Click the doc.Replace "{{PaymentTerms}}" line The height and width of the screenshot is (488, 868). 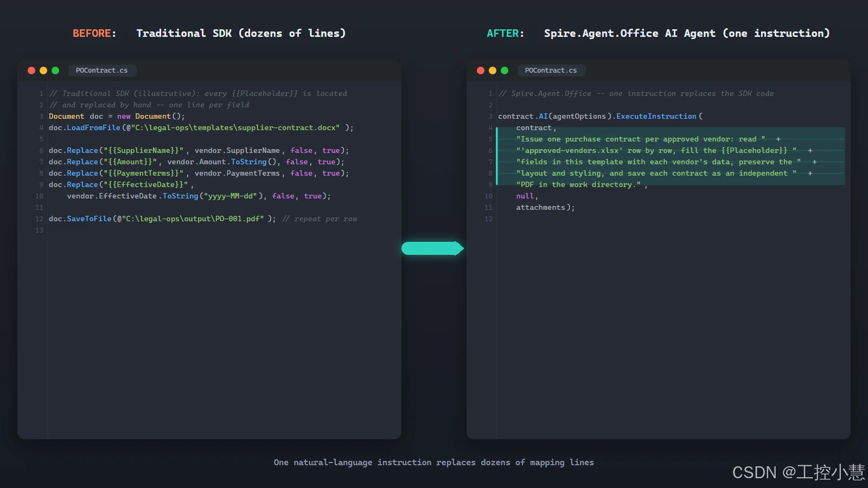(x=199, y=173)
